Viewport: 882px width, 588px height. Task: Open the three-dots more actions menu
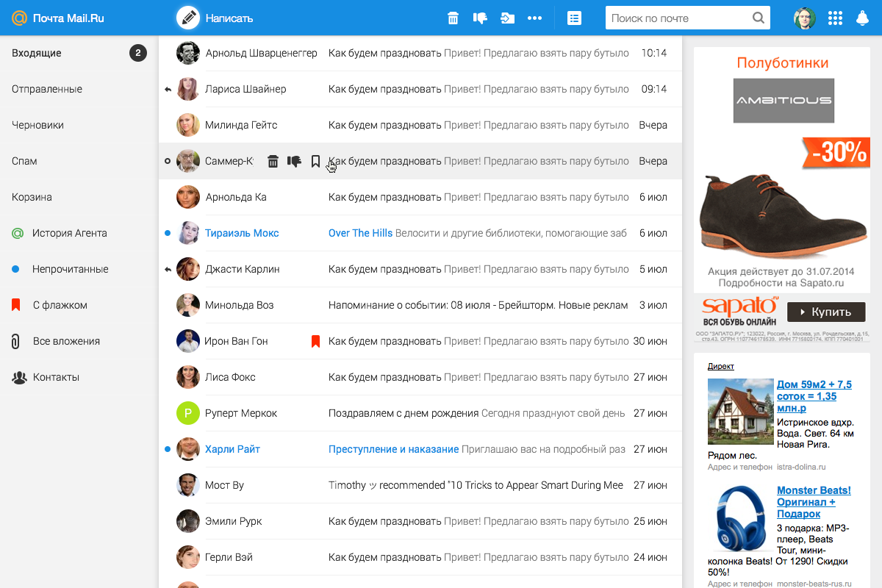coord(534,18)
